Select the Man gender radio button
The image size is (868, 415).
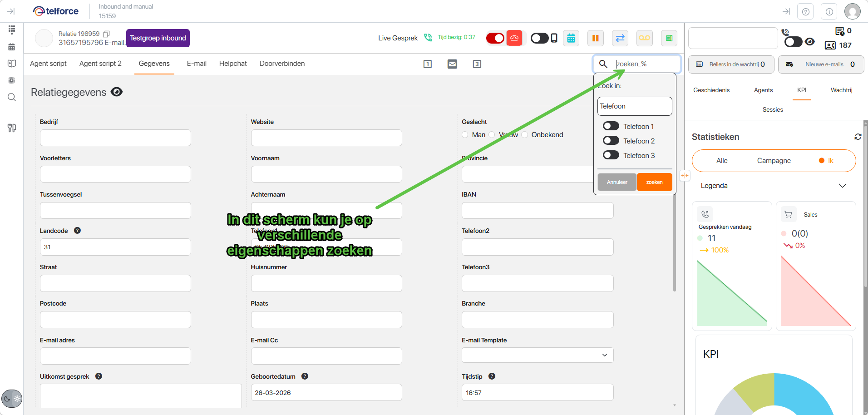coord(465,135)
